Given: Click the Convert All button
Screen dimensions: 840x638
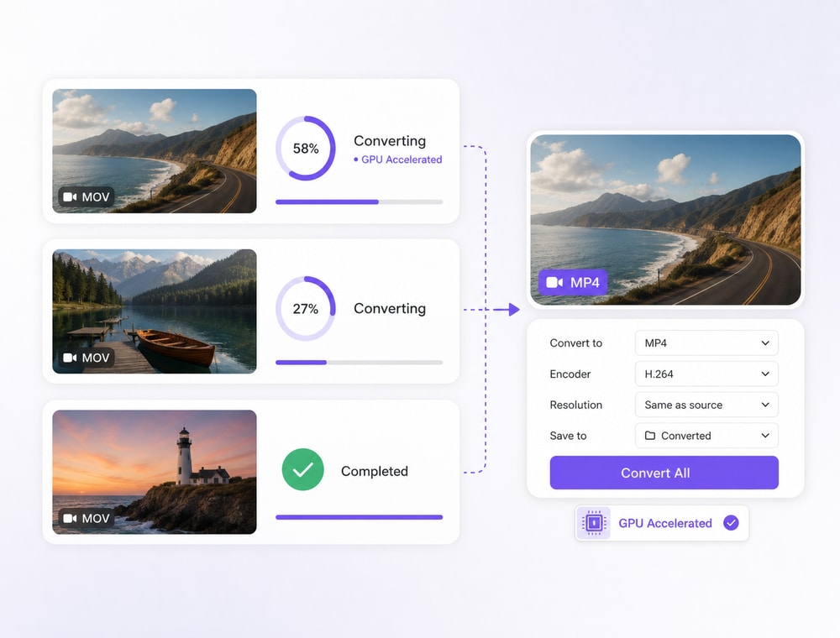Looking at the screenshot, I should tap(664, 473).
